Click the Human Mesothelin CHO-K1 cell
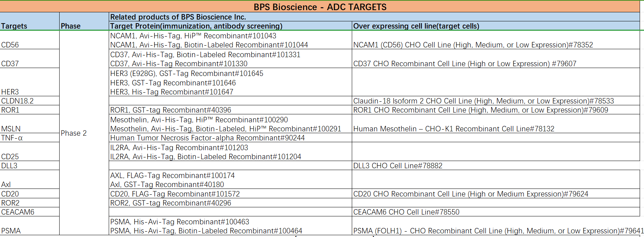Image resolution: width=644 pixels, height=237 pixels. [454, 129]
